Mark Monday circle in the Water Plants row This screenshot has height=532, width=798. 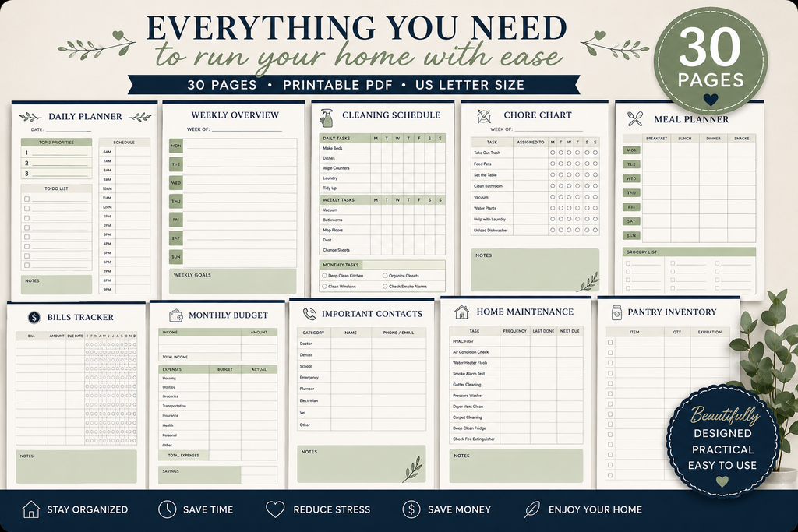coord(553,208)
